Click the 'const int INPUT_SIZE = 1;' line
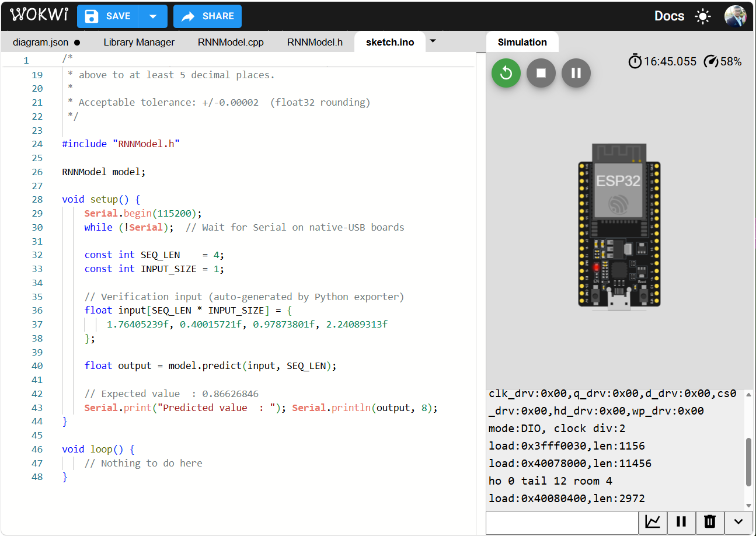The height and width of the screenshot is (536, 756). coord(154,269)
